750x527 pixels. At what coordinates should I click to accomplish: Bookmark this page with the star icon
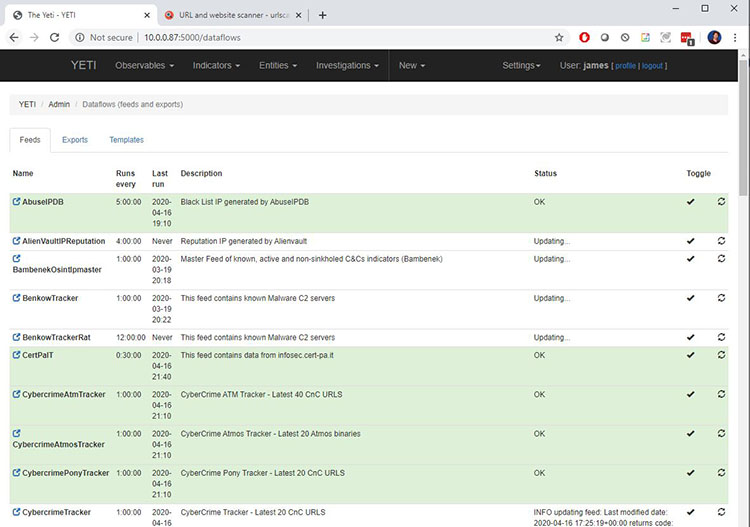click(x=559, y=37)
